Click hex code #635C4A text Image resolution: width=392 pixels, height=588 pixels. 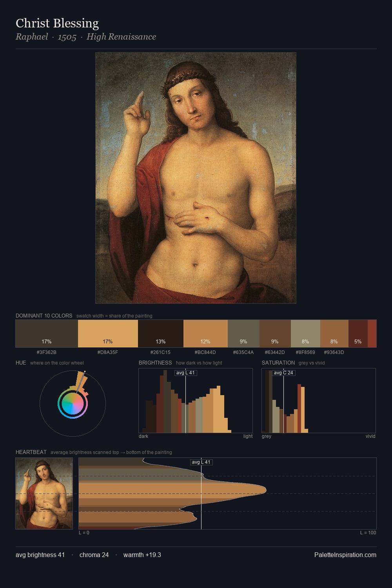pyautogui.click(x=243, y=352)
